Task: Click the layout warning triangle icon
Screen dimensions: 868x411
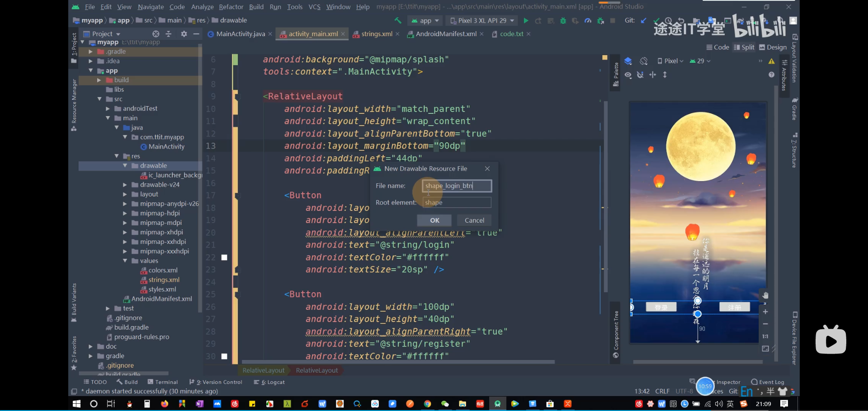Action: (x=772, y=61)
